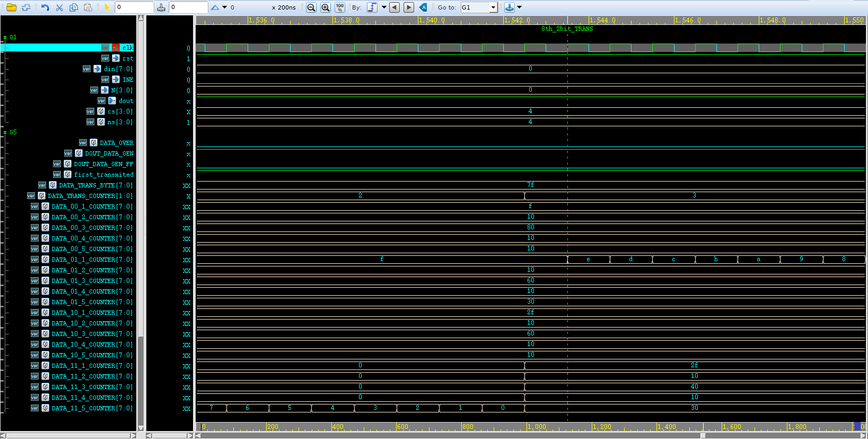Image resolution: width=868 pixels, height=439 pixels.
Task: Click the signal icon beside cs[3:0]
Action: (101, 111)
